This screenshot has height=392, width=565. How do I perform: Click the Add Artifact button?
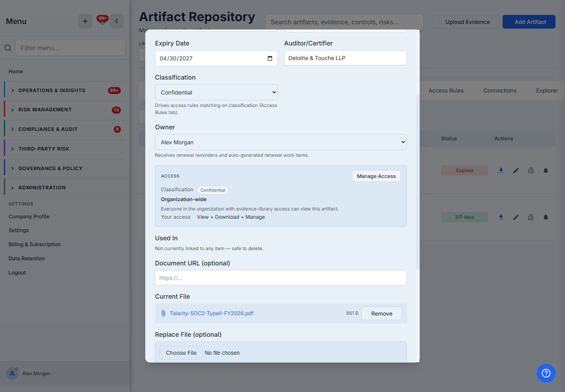pyautogui.click(x=529, y=22)
